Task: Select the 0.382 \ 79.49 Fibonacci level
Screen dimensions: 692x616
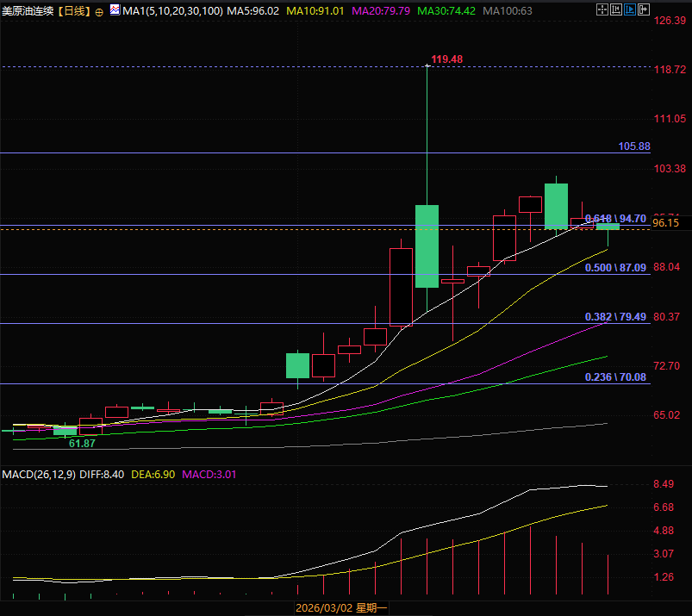Action: tap(615, 316)
